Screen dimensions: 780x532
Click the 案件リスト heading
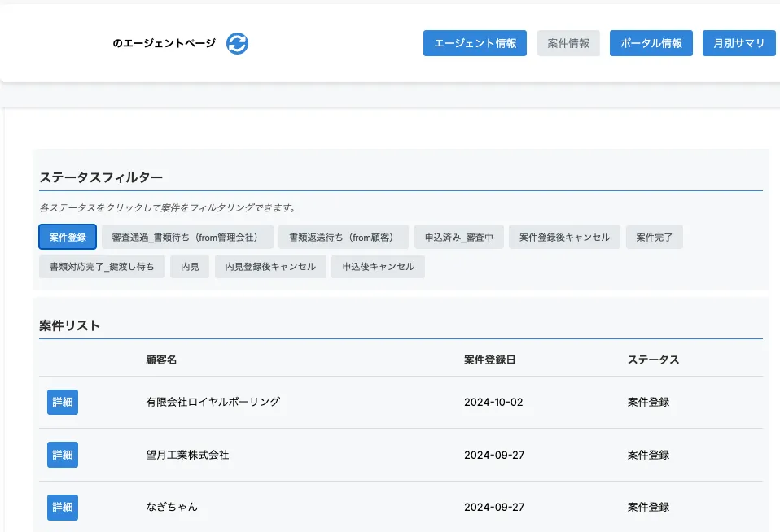pos(70,325)
